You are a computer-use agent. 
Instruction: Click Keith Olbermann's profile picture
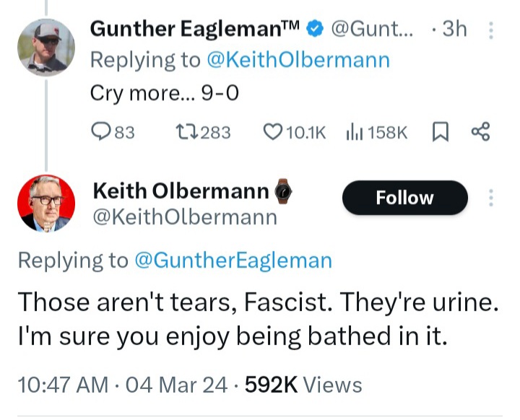tap(45, 203)
